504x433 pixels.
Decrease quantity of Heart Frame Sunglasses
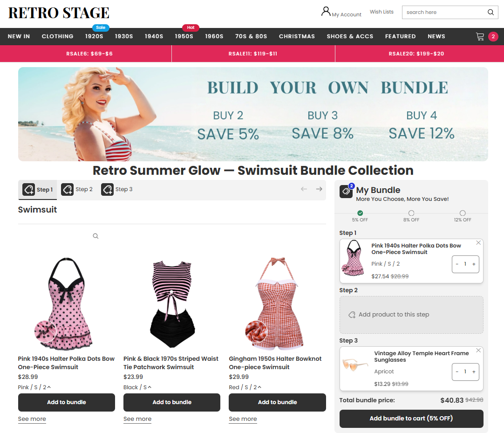click(457, 372)
